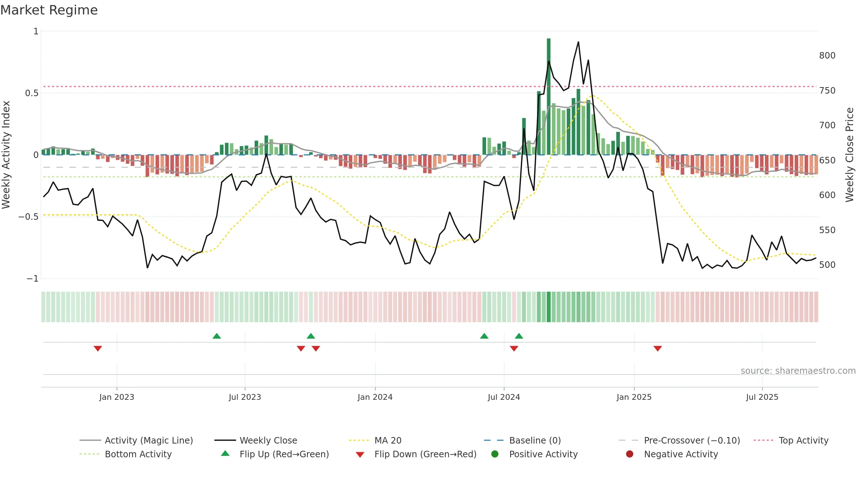Click the Jul 2024 x-axis label
This screenshot has height=488, width=868.
point(504,397)
